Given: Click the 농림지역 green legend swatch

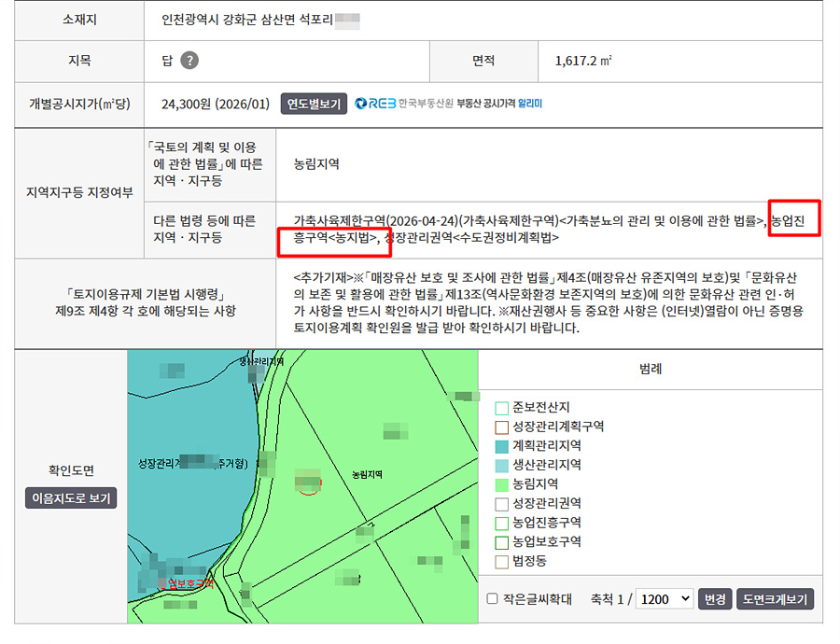Looking at the screenshot, I should 501,485.
